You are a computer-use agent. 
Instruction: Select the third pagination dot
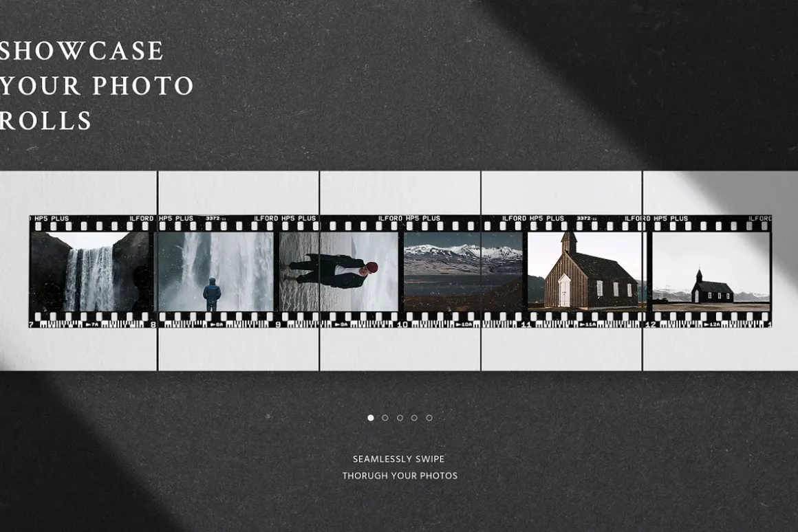(400, 418)
